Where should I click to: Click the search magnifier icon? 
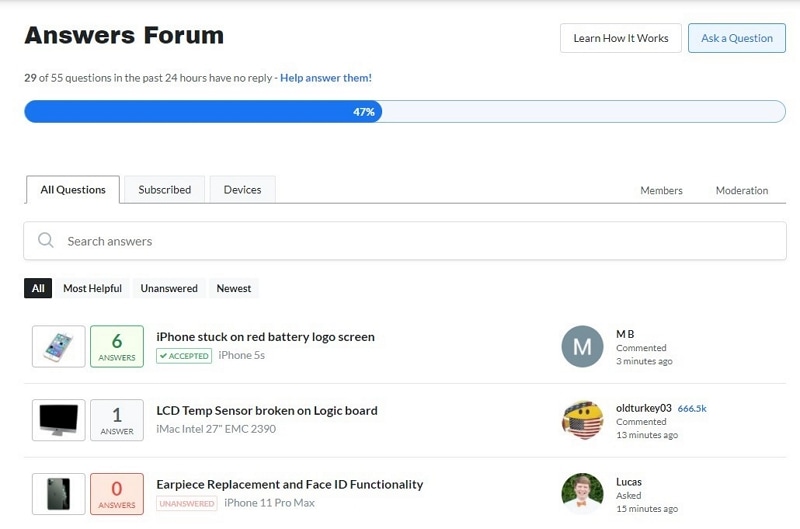(x=45, y=241)
